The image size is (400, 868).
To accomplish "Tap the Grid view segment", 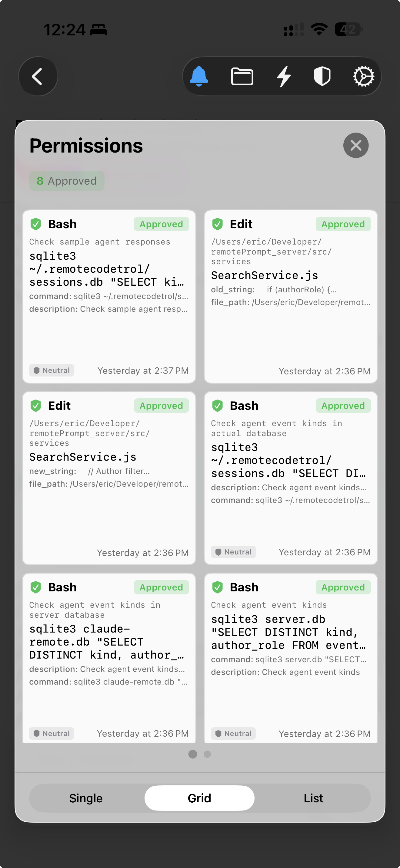I will [199, 798].
